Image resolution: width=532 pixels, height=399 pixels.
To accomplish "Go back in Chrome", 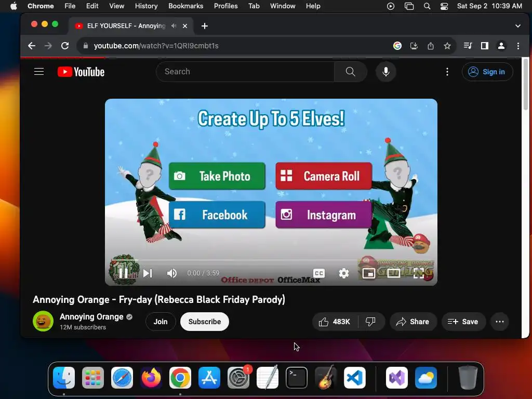I will tap(32, 46).
